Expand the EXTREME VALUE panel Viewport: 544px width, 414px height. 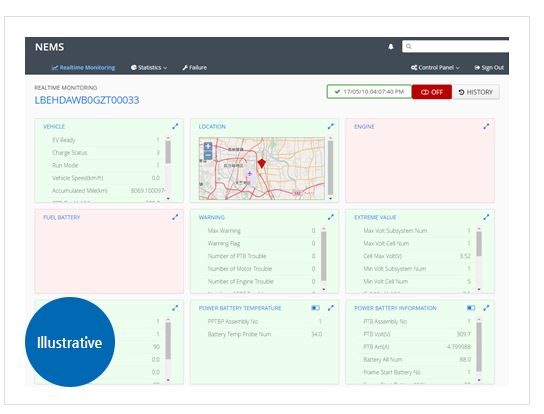coord(486,217)
